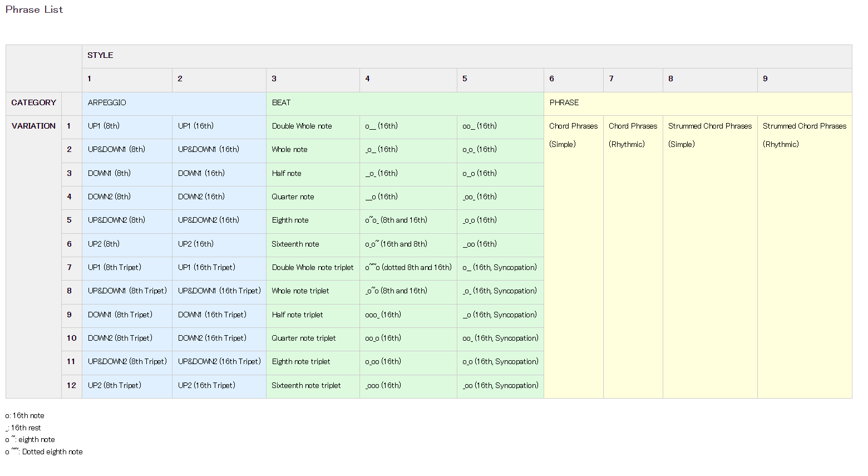Click UP&DOWN1 (16th) cell
868x476 pixels.
(219, 150)
